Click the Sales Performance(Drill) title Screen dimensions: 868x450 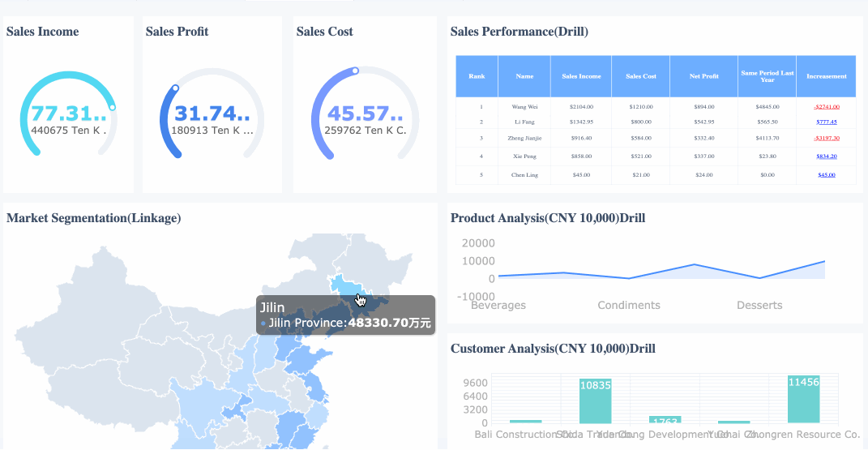point(520,32)
